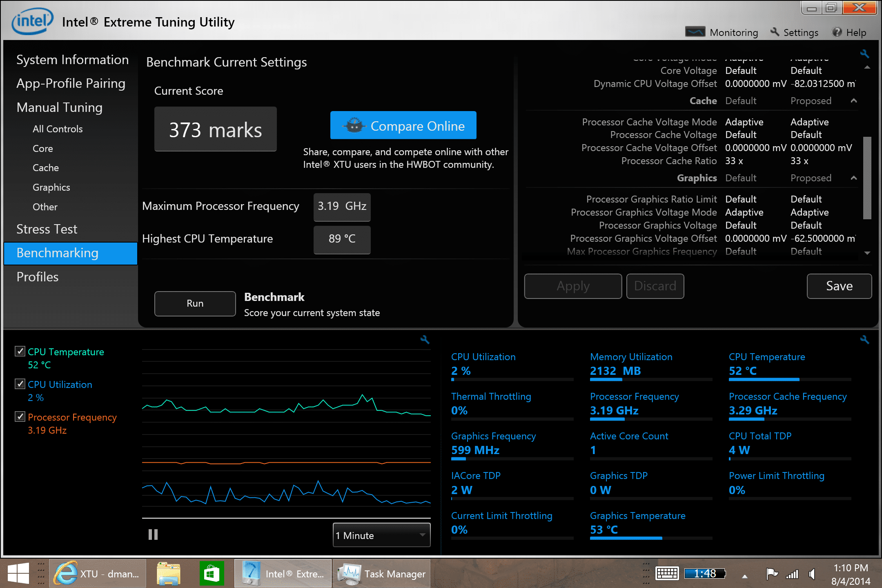The height and width of the screenshot is (588, 882).
Task: Pause the monitoring graph
Action: [153, 535]
